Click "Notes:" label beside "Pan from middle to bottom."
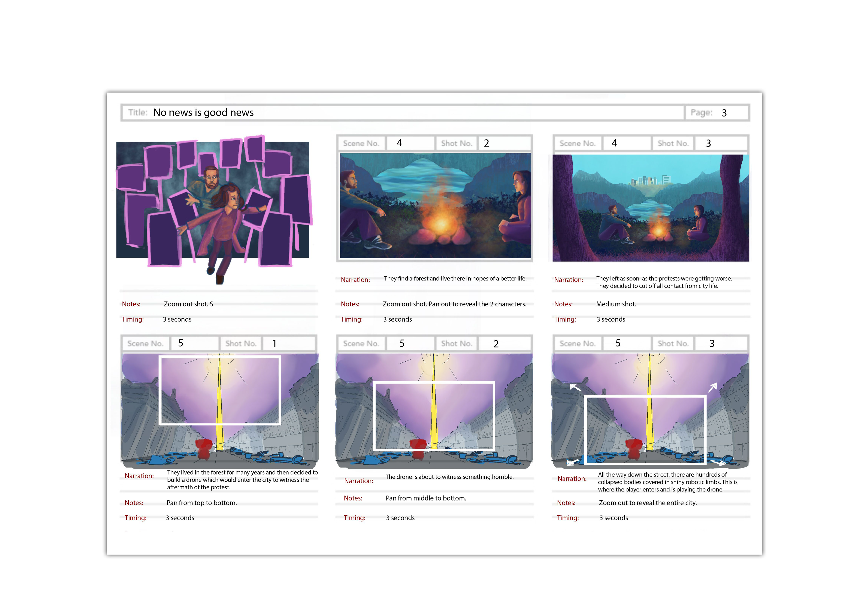 353,498
